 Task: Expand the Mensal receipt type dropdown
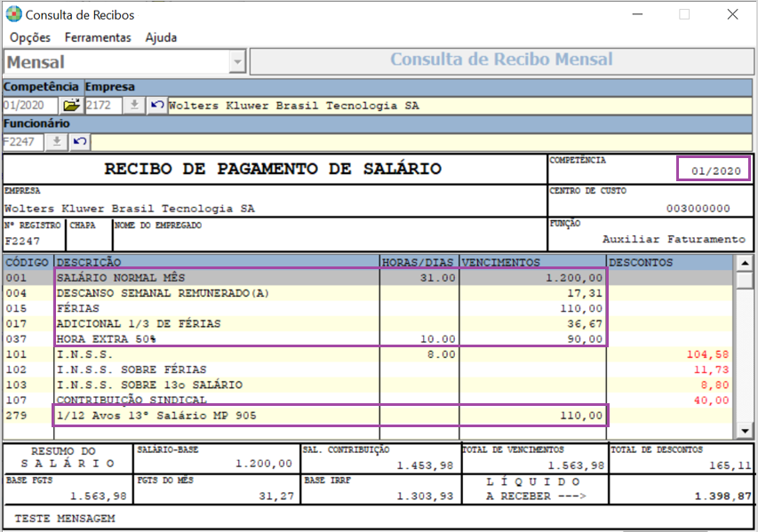click(x=237, y=62)
